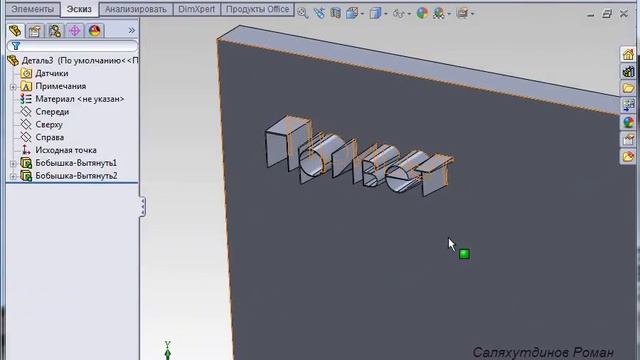Click the feature tree filter field

[73, 46]
